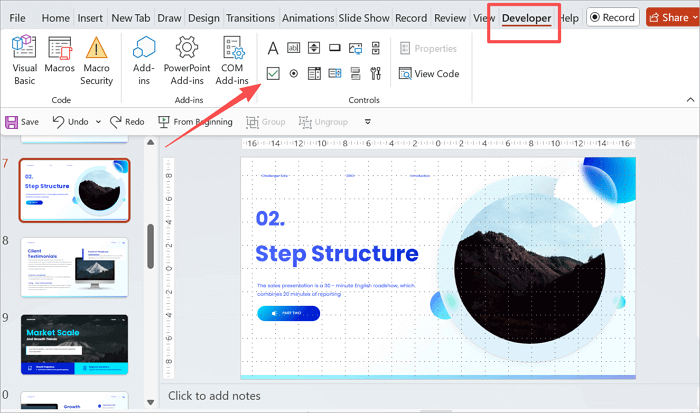The height and width of the screenshot is (413, 700).
Task: Open the Add-ins gallery
Action: coord(144,60)
